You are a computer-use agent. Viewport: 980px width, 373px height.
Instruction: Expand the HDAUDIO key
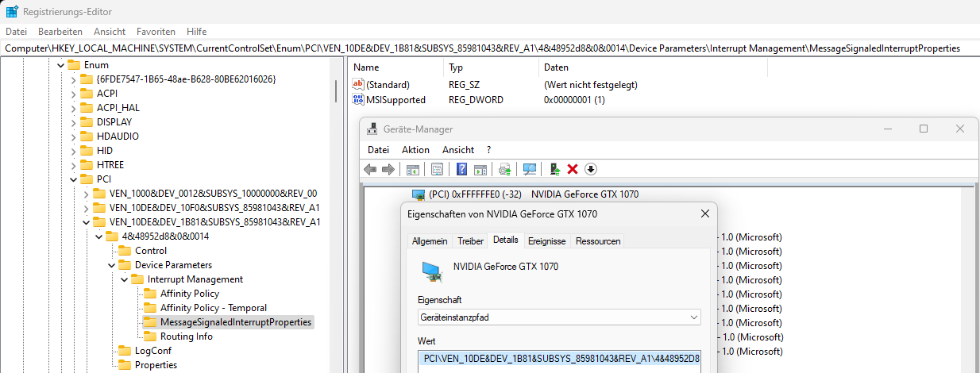(x=72, y=136)
